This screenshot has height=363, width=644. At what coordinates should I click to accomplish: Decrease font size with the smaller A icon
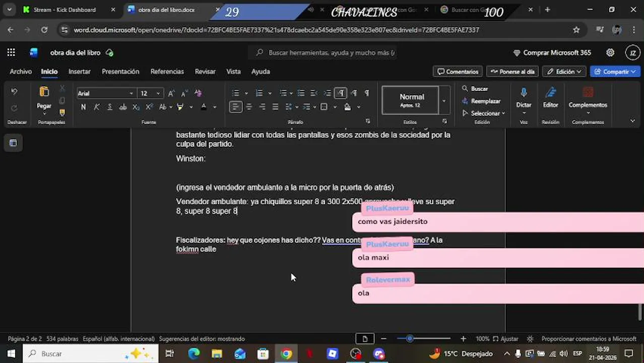[184, 93]
